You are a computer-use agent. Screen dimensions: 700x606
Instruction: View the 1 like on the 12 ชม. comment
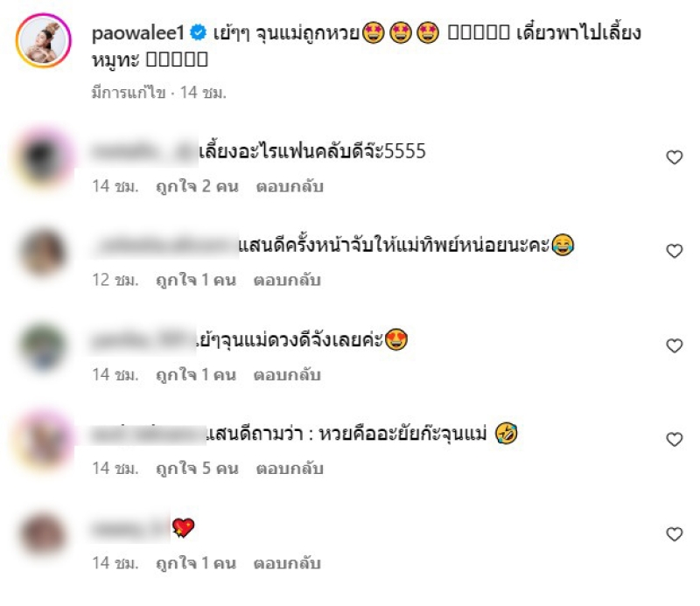pyautogui.click(x=195, y=280)
